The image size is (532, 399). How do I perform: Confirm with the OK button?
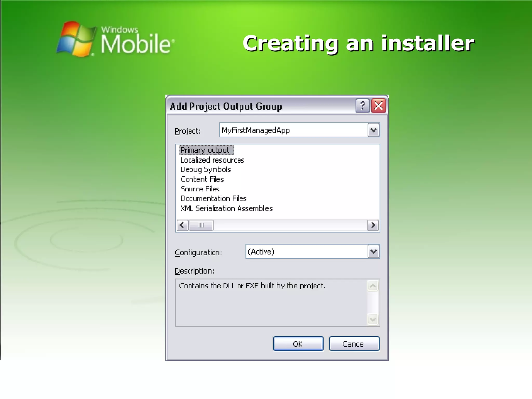tap(298, 344)
